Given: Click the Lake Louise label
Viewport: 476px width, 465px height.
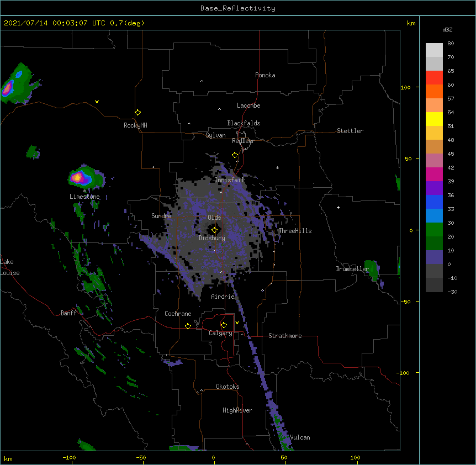Looking at the screenshot, I should [10, 267].
